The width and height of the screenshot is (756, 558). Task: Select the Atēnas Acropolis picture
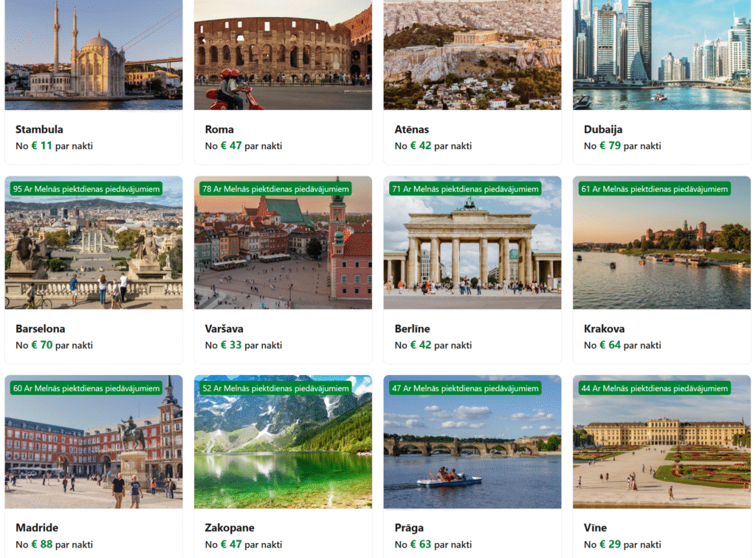472,55
